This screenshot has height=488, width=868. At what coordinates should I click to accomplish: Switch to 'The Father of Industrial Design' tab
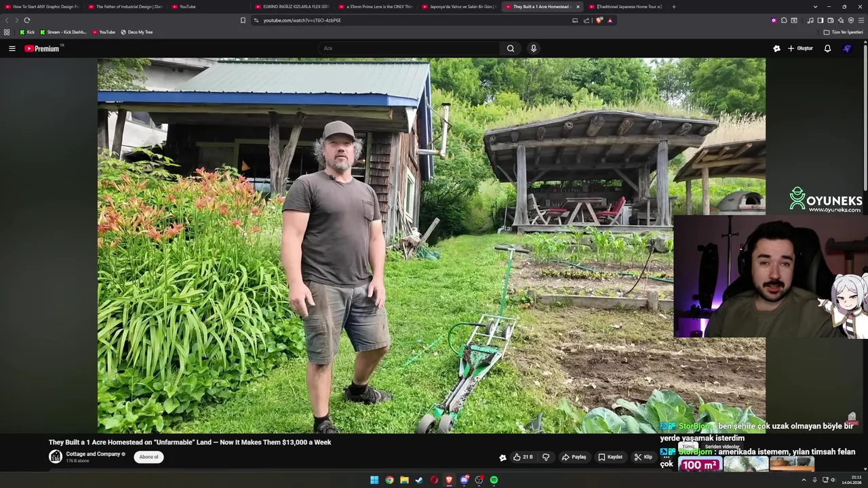pos(126,7)
